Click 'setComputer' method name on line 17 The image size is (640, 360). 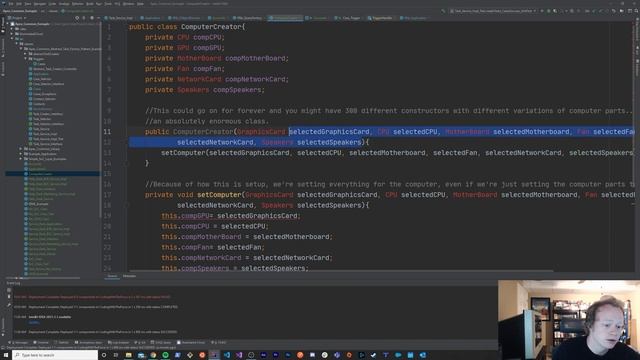coord(219,195)
